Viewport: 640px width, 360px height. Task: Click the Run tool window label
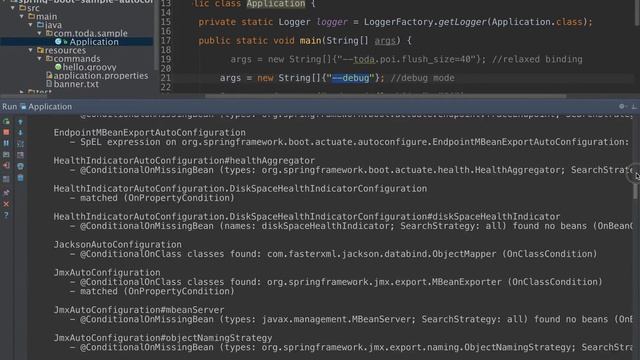[x=9, y=107]
